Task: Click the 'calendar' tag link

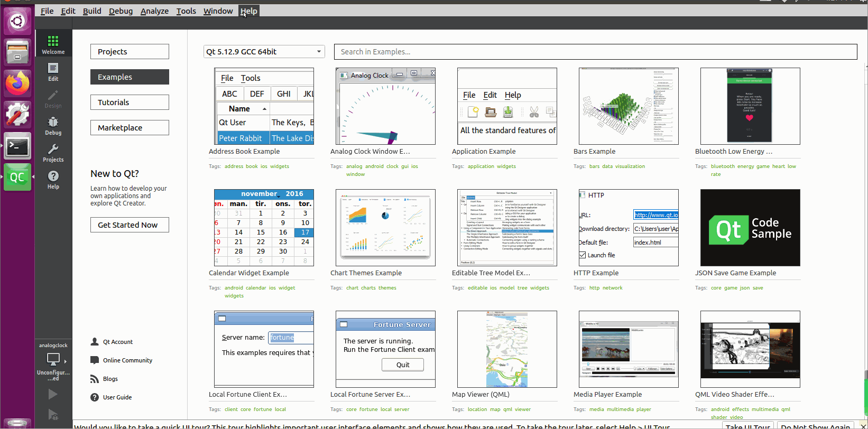Action: pos(256,288)
